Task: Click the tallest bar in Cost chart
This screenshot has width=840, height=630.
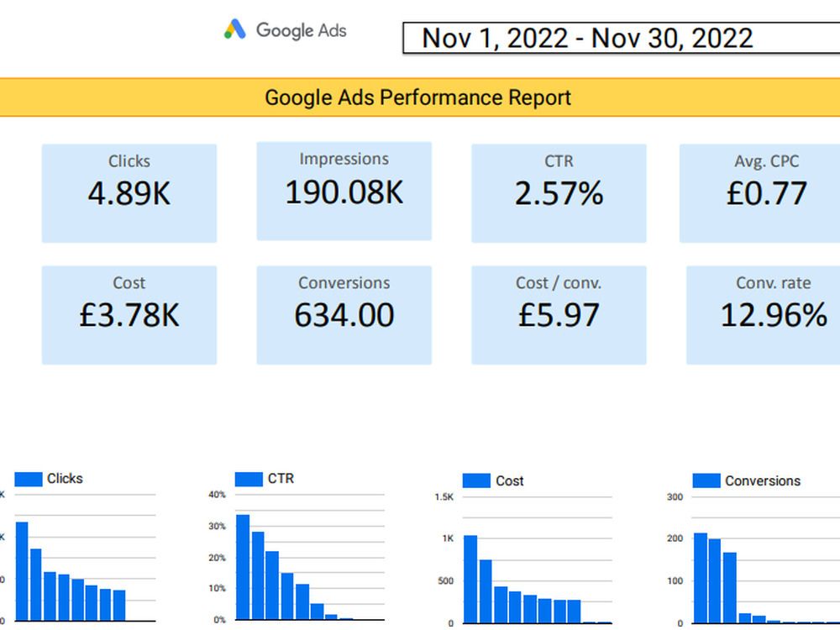Action: (x=470, y=579)
